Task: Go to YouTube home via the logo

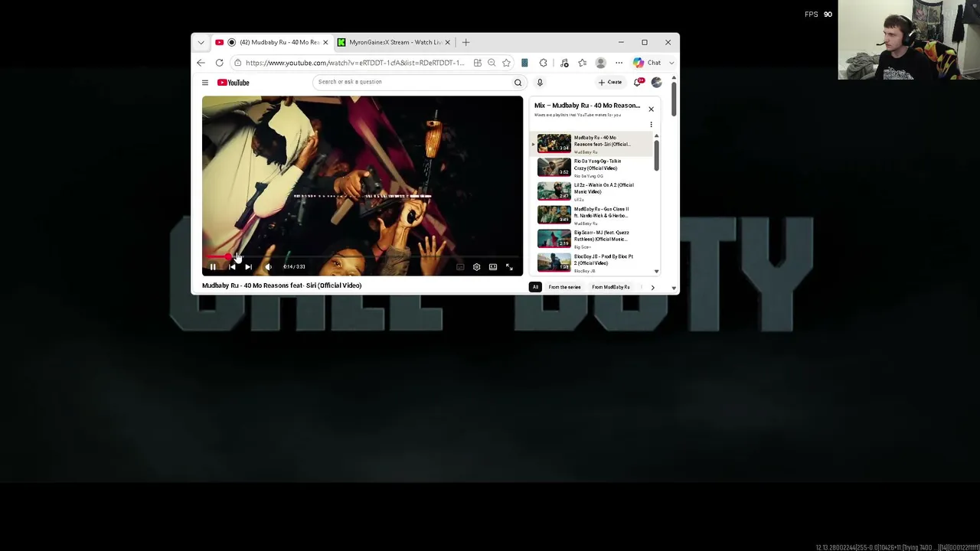Action: click(x=234, y=83)
